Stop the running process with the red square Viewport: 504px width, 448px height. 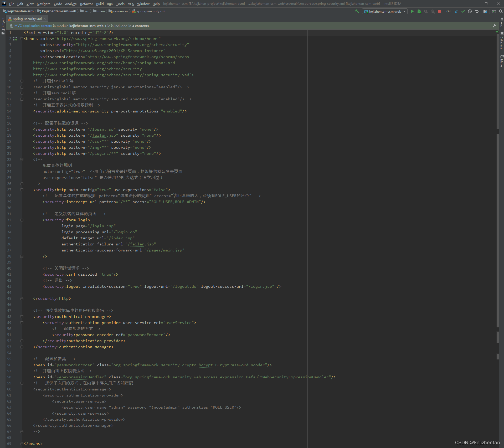coord(440,11)
